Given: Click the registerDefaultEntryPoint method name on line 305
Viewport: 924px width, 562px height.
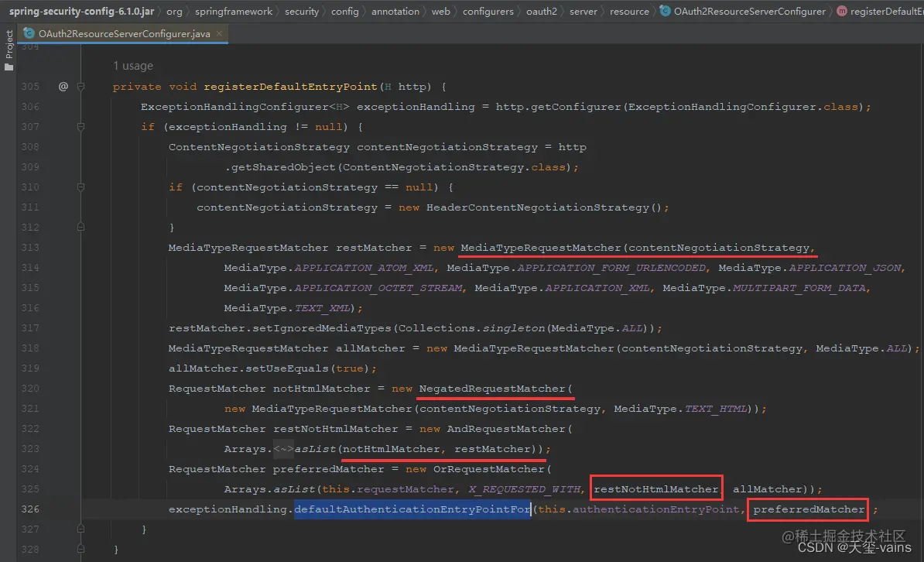Looking at the screenshot, I should pos(290,87).
